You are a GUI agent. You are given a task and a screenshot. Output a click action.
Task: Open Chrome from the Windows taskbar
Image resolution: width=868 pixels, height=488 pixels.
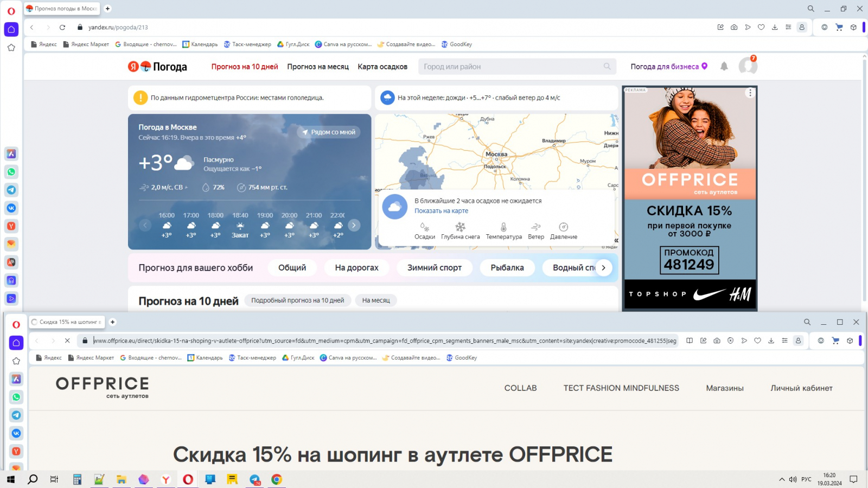[x=277, y=479]
